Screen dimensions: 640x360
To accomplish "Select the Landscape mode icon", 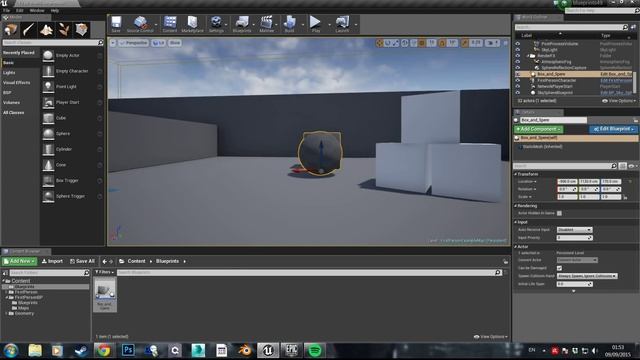I will [46, 29].
